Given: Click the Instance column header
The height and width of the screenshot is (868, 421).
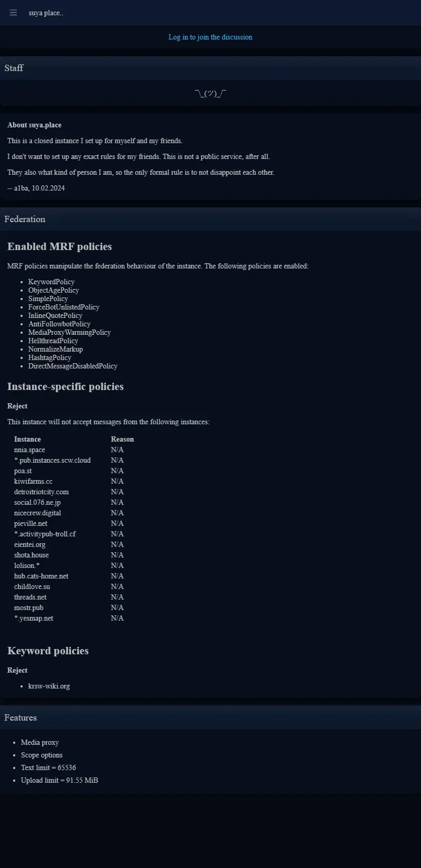Looking at the screenshot, I should [x=27, y=439].
